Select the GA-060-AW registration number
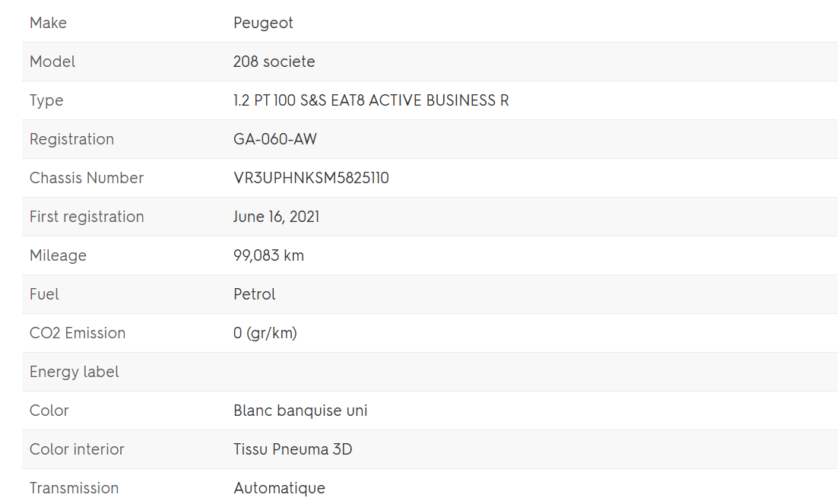The image size is (840, 504). [274, 139]
